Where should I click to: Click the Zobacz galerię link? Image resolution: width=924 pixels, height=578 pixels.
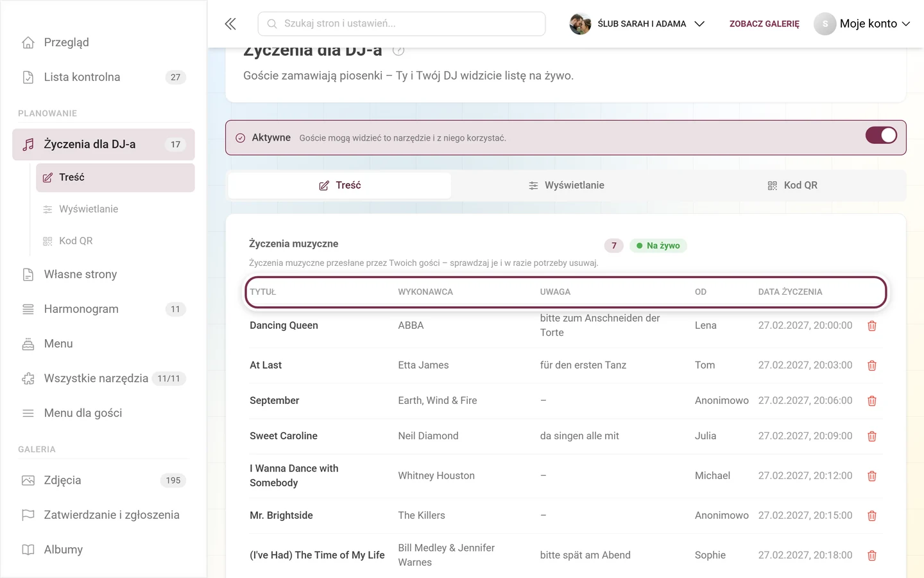click(x=764, y=24)
